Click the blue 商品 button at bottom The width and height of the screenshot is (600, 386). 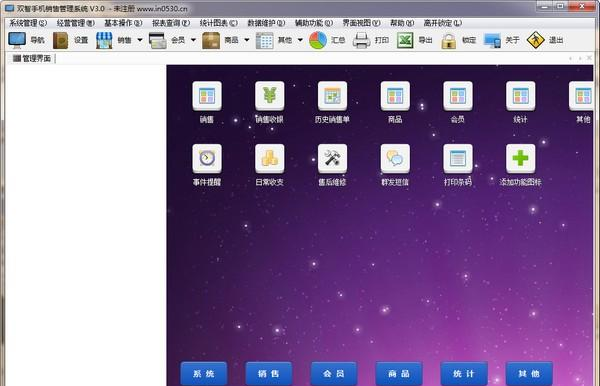pyautogui.click(x=399, y=373)
